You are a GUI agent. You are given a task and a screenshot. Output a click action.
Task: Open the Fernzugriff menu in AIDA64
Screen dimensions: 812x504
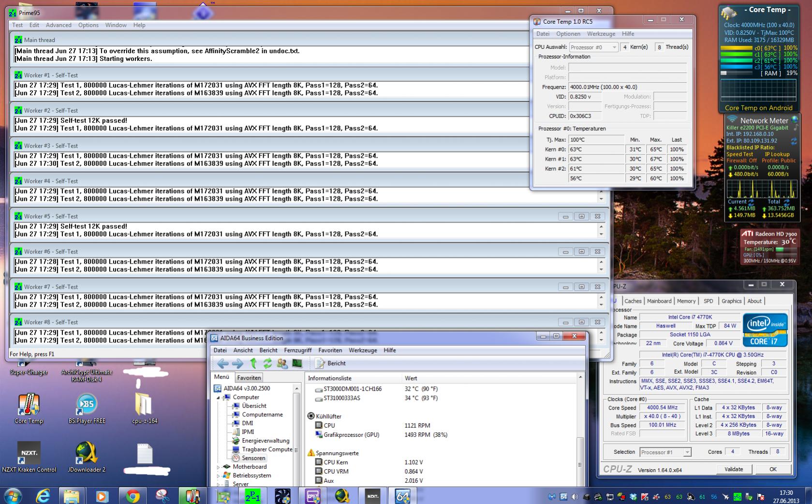(x=298, y=350)
